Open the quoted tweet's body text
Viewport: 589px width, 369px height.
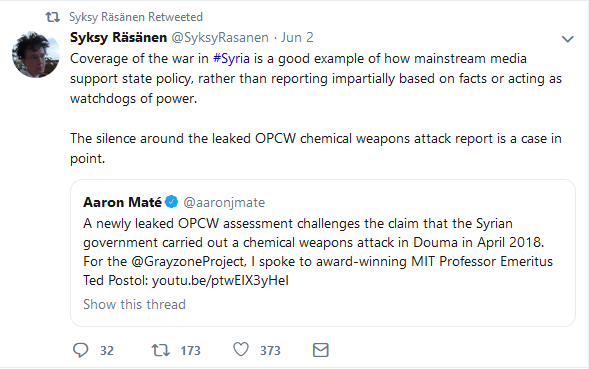(318, 252)
